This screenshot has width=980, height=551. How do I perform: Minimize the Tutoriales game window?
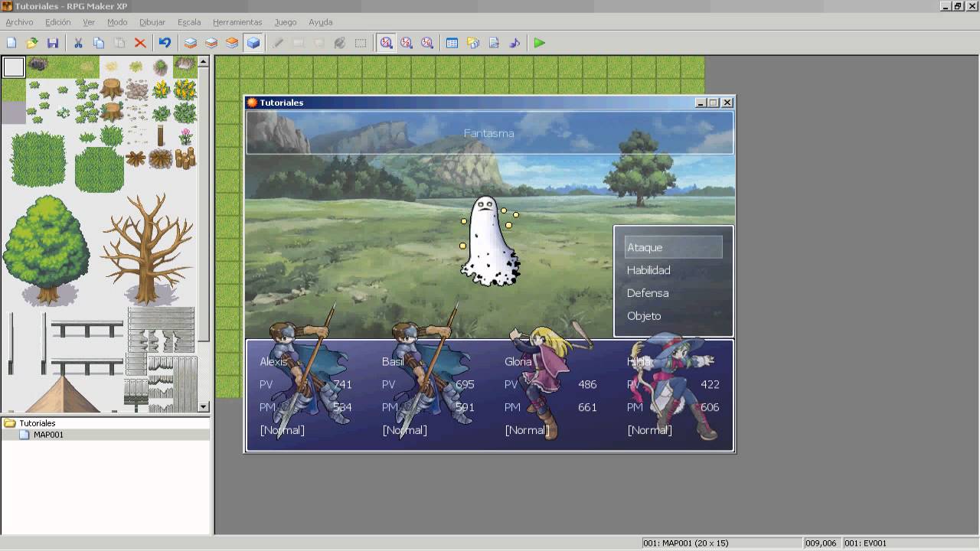701,103
